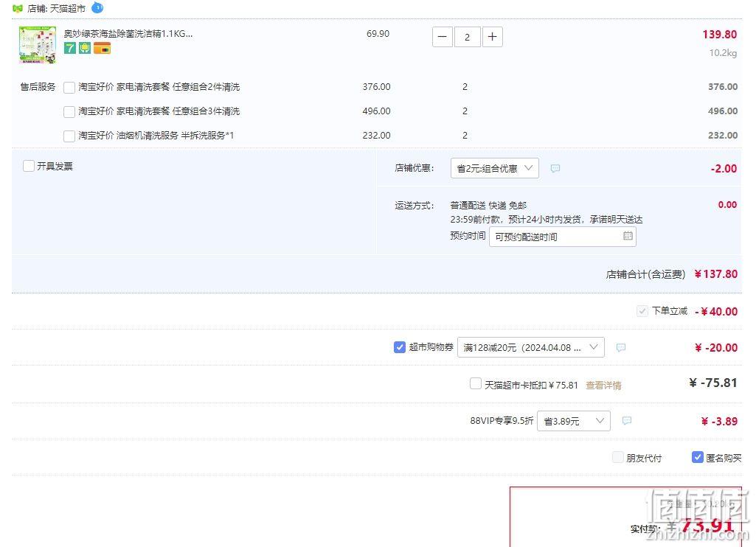Viewport: 756px width, 547px height.
Task: Click shipping text 普通配送 快递 免邮
Action: (488, 205)
